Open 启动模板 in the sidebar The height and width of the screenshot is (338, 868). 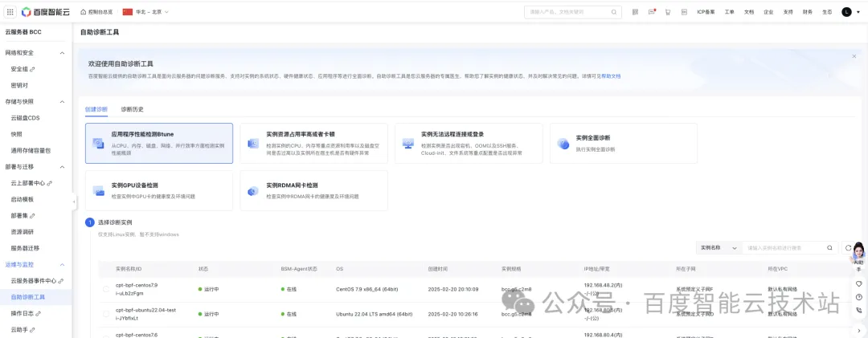pyautogui.click(x=23, y=199)
